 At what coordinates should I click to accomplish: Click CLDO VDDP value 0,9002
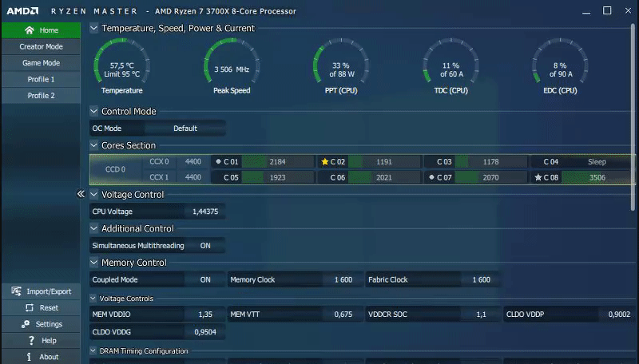[x=619, y=315]
